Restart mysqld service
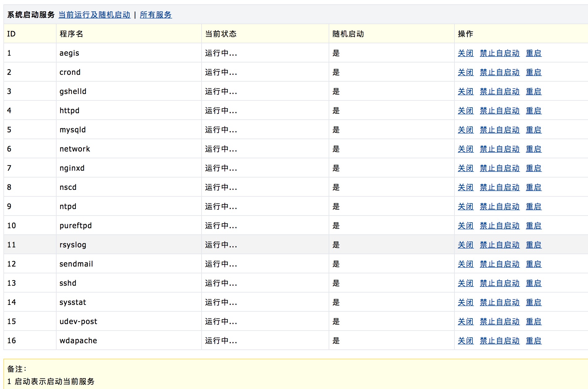Screen dimensions: 588x389 click(x=534, y=130)
